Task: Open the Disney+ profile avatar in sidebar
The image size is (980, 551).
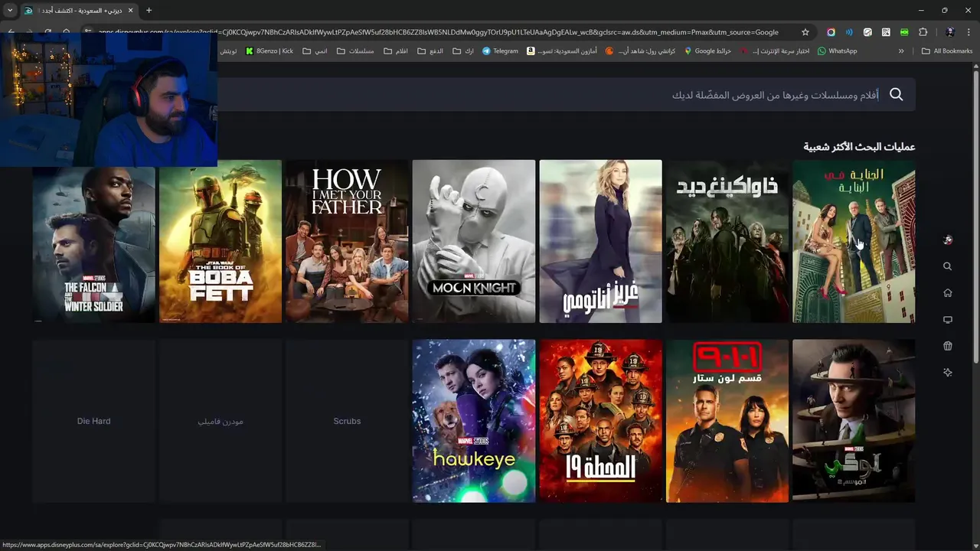Action: pos(948,240)
